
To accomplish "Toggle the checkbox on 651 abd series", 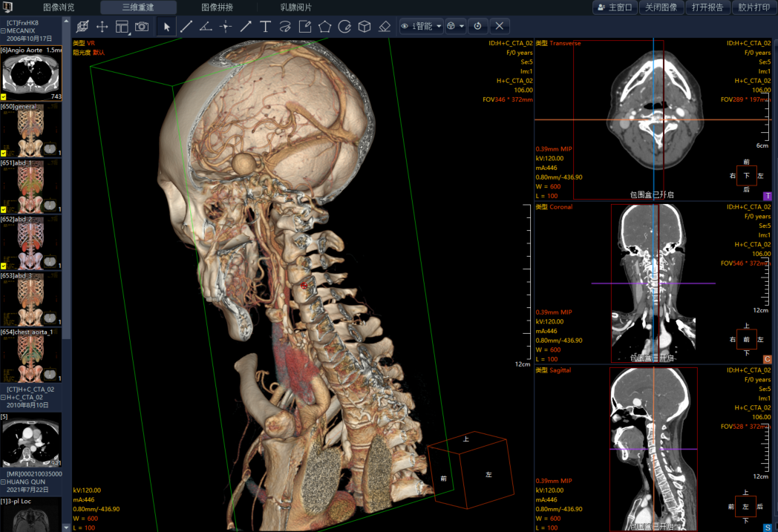I will click(x=4, y=210).
